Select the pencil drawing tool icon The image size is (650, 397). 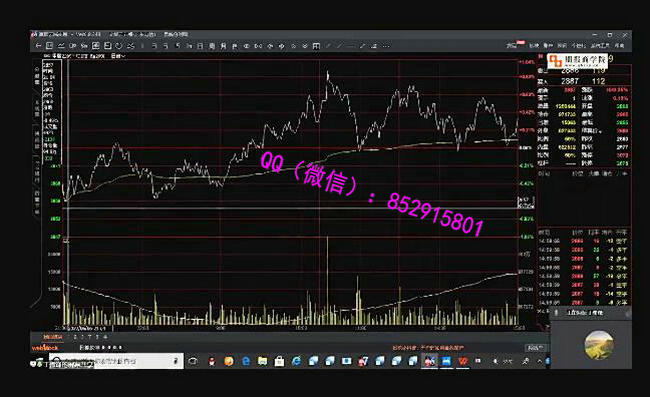362,46
